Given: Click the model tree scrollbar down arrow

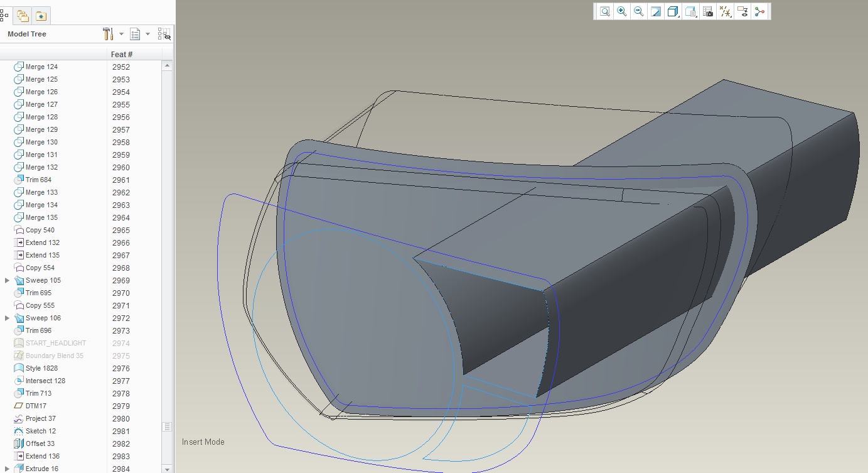Looking at the screenshot, I should 167,469.
